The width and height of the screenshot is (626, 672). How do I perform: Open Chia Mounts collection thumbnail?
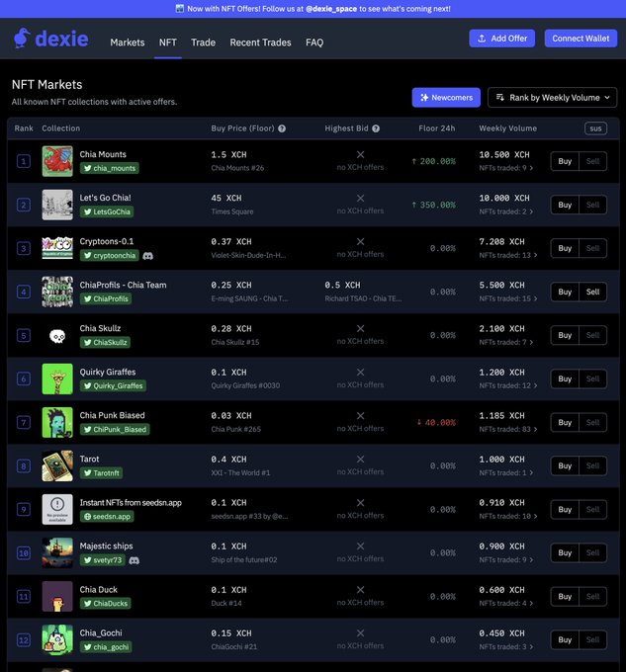click(57, 161)
